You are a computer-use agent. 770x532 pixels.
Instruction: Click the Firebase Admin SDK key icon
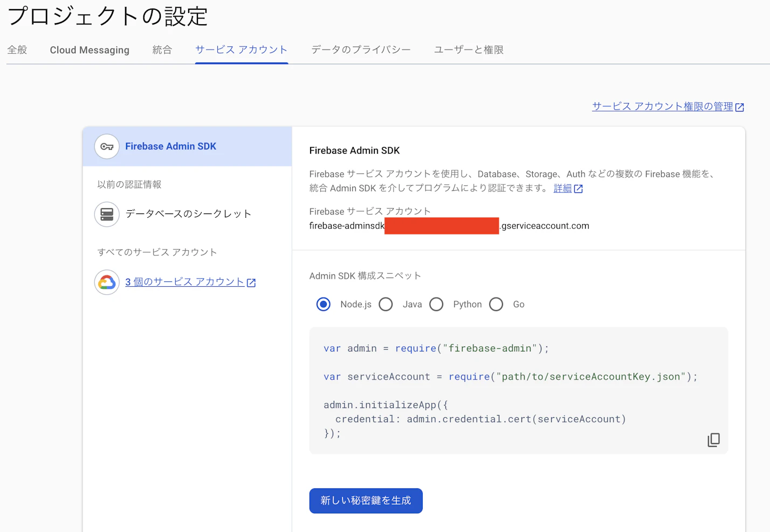tap(106, 146)
